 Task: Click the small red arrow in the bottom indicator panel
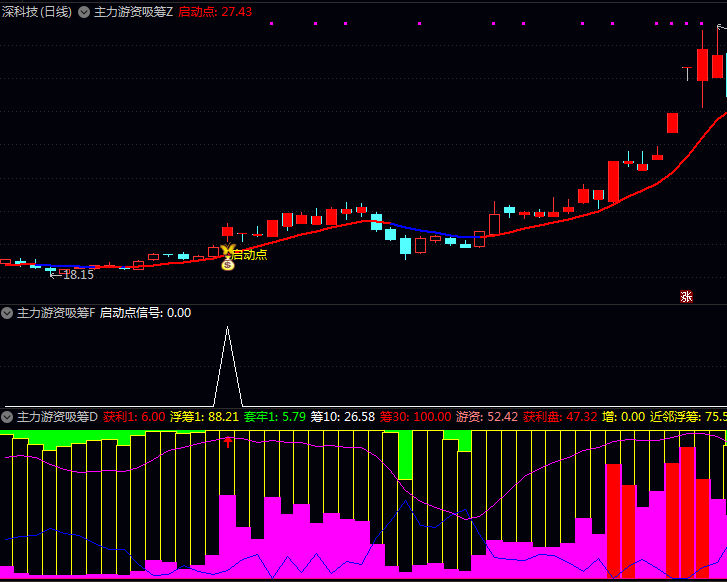tap(227, 440)
